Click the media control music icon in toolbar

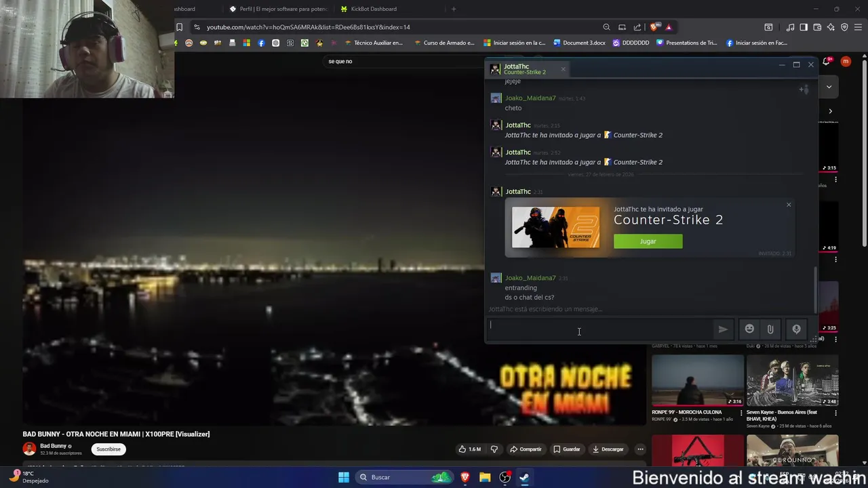click(x=790, y=27)
